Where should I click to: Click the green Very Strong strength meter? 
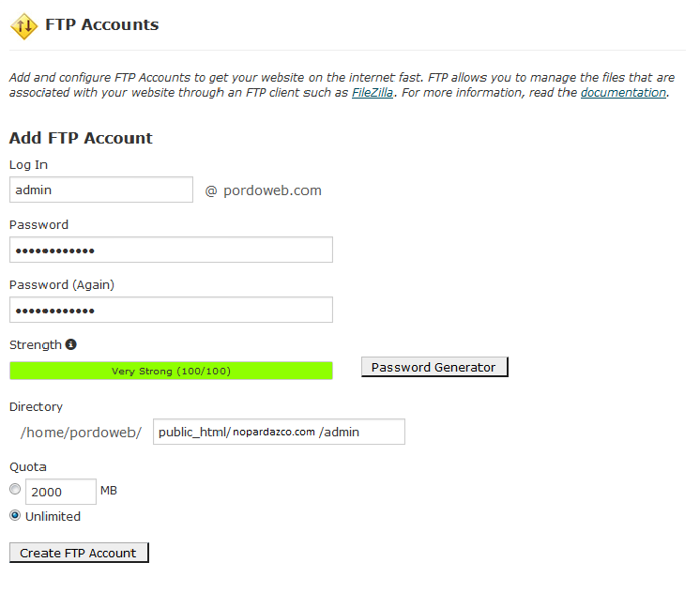[171, 371]
